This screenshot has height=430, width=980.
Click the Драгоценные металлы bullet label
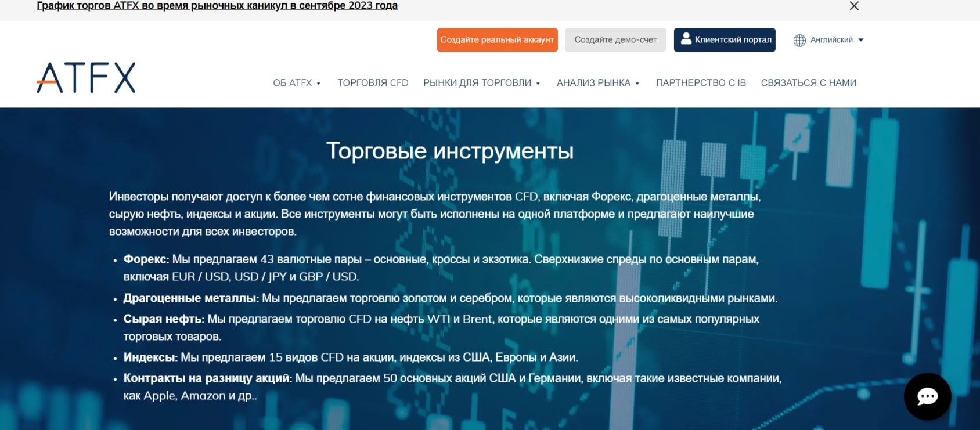point(190,298)
